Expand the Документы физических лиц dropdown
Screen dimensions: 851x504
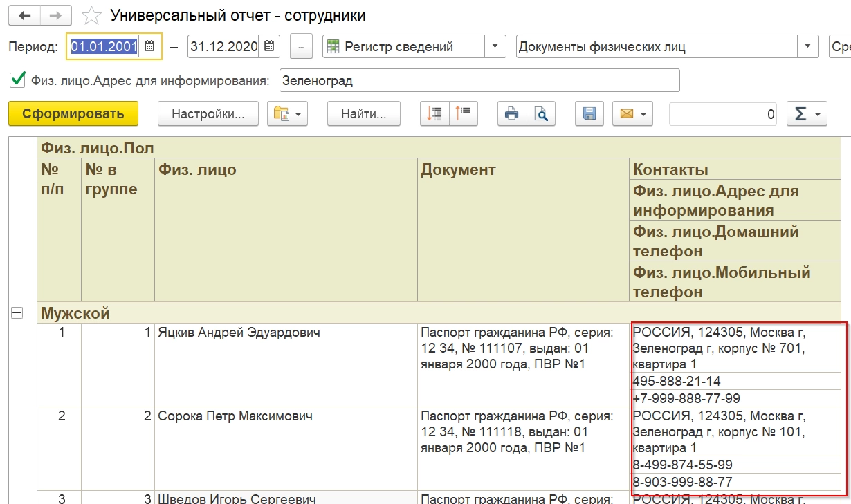(808, 47)
